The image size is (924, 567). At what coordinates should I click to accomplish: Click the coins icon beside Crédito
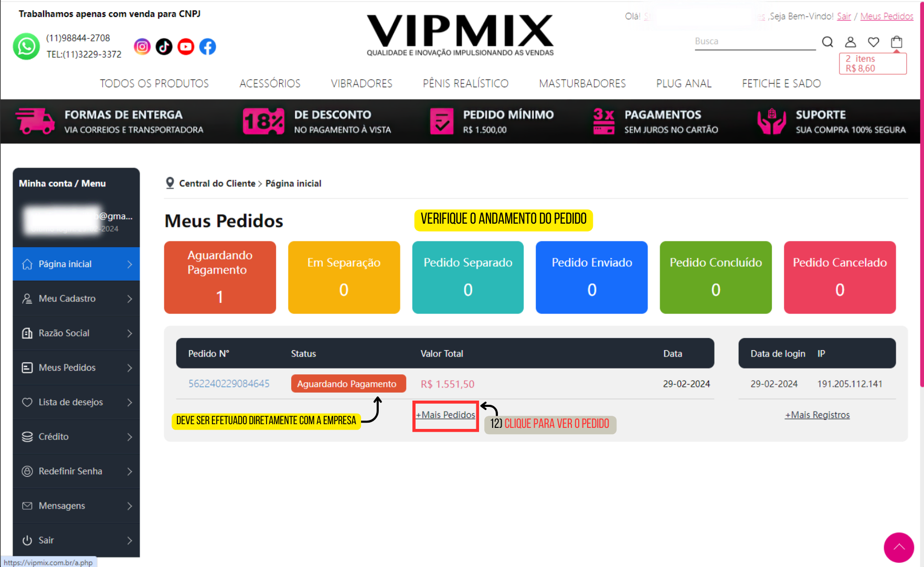coord(27,437)
